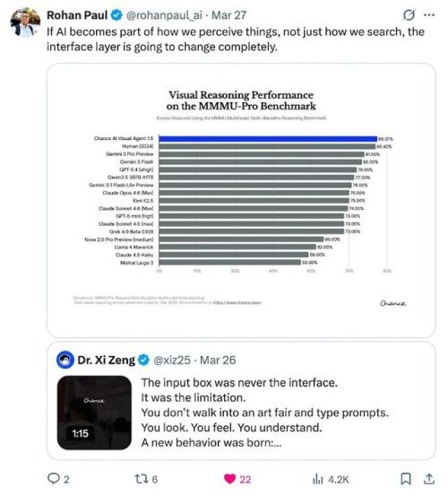
Task: Open the MMMU-Pro benchmark chart image
Action: click(x=241, y=200)
